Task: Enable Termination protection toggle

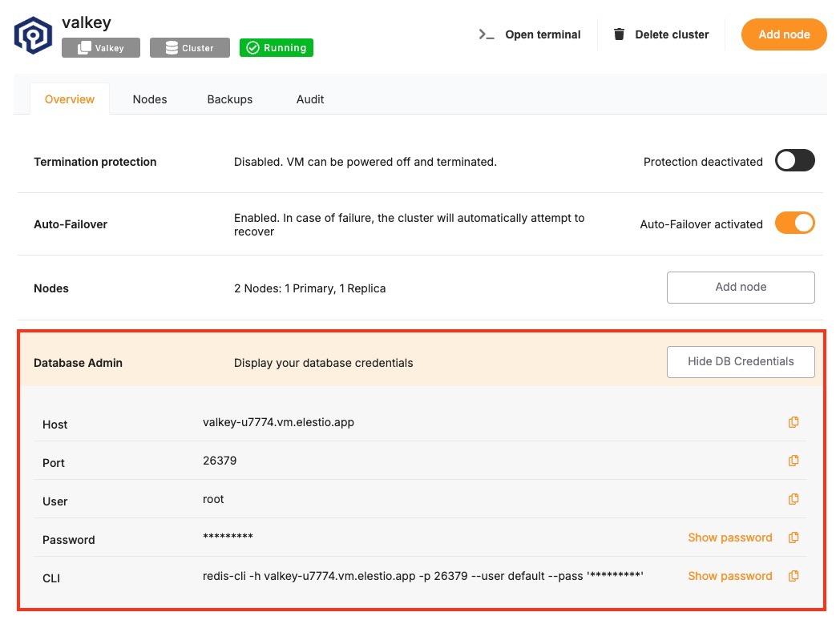Action: 794,161
